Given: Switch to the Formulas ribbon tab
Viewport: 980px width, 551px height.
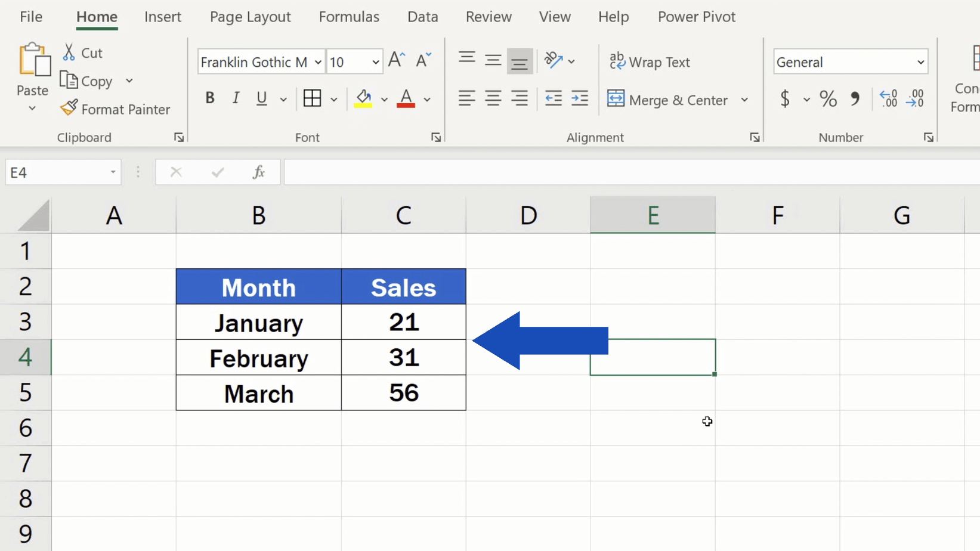Looking at the screenshot, I should pyautogui.click(x=349, y=17).
